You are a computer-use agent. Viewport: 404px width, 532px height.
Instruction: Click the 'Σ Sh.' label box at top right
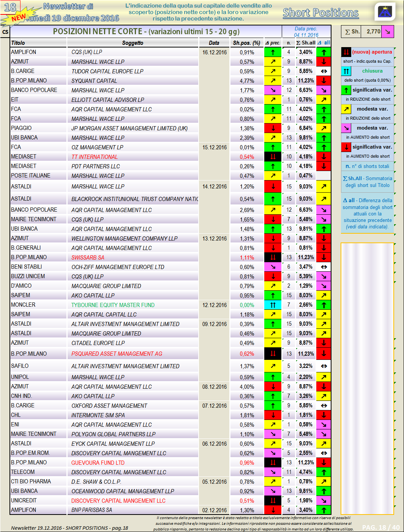[x=351, y=32]
